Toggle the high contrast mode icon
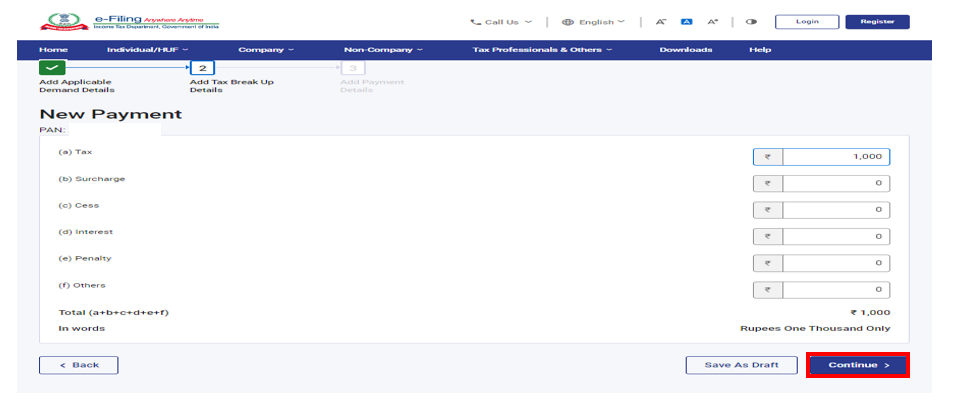Image resolution: width=959 pixels, height=404 pixels. pyautogui.click(x=751, y=22)
